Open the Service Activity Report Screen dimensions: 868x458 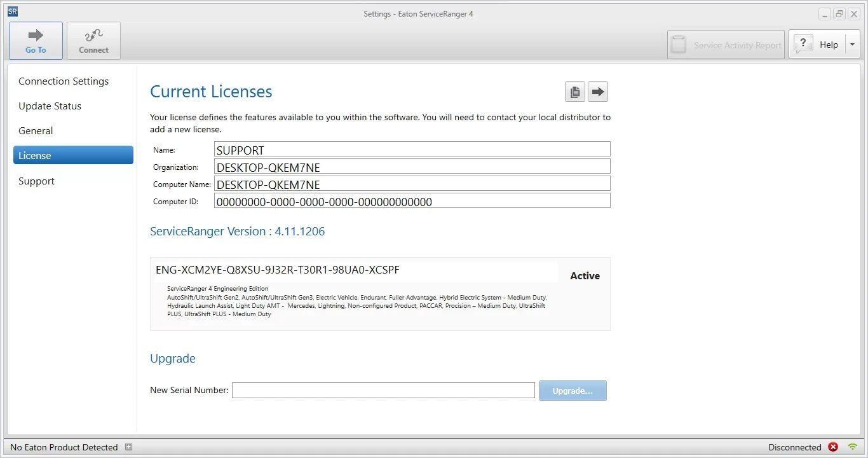point(726,45)
